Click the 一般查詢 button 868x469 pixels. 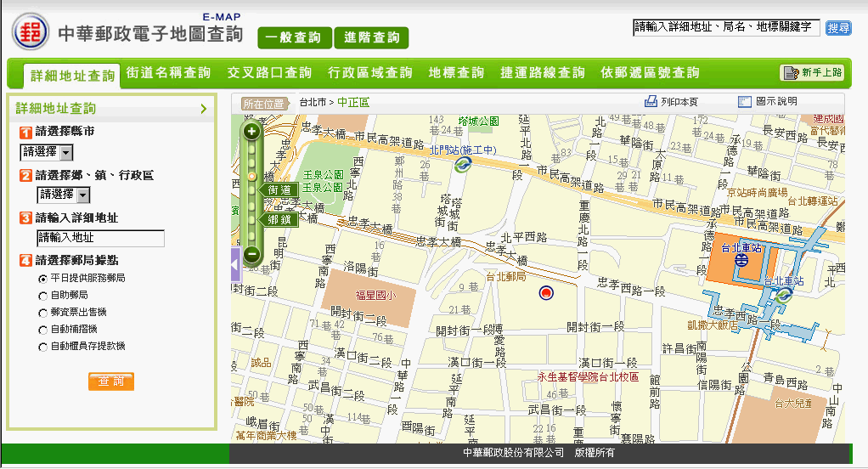pyautogui.click(x=295, y=37)
